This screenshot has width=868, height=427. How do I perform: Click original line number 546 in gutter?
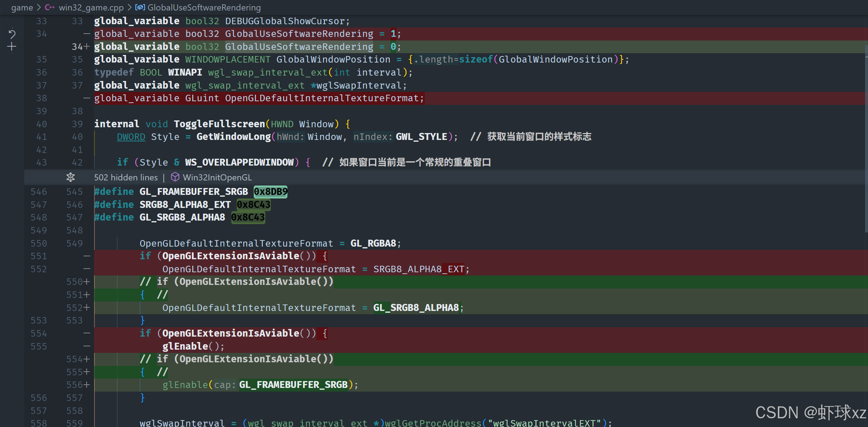click(39, 192)
